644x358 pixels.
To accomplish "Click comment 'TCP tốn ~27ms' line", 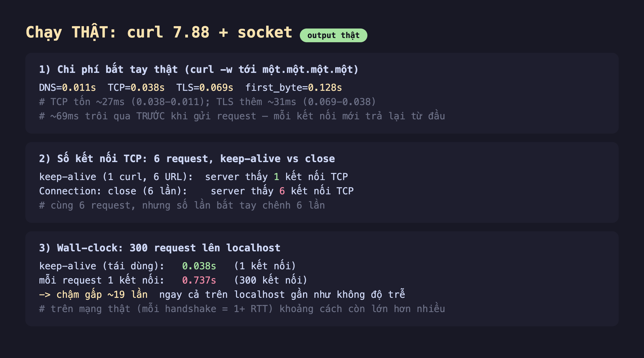I will coord(207,102).
